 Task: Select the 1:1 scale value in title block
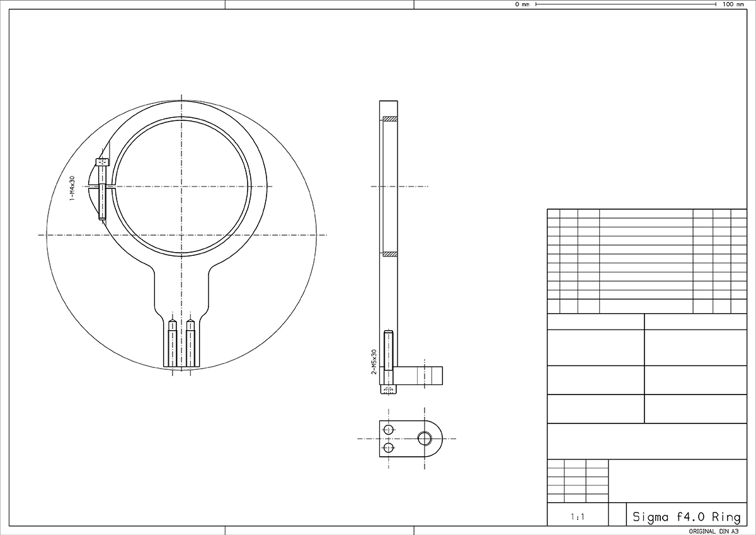point(577,517)
